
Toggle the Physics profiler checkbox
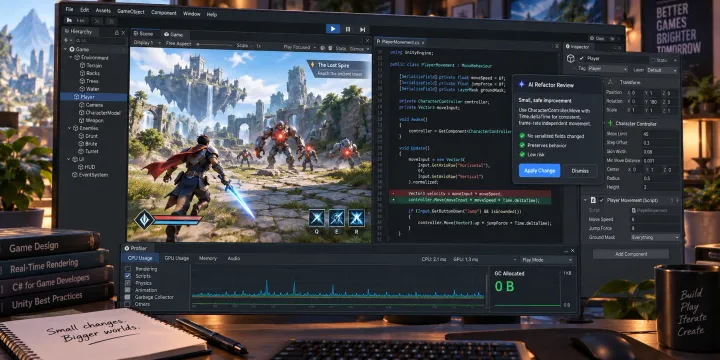[x=128, y=283]
